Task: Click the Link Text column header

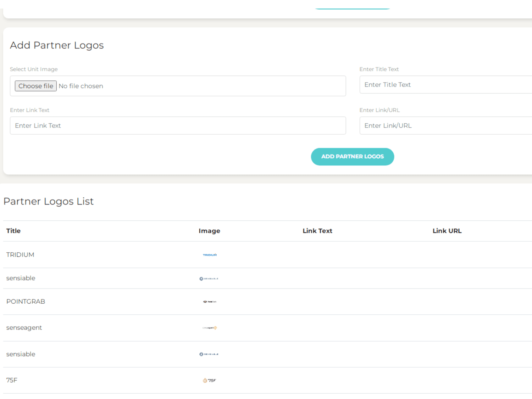Action: (317, 231)
